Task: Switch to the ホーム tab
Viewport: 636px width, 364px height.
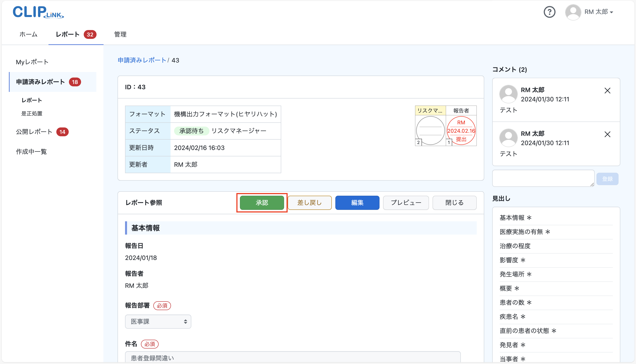Action: point(28,34)
